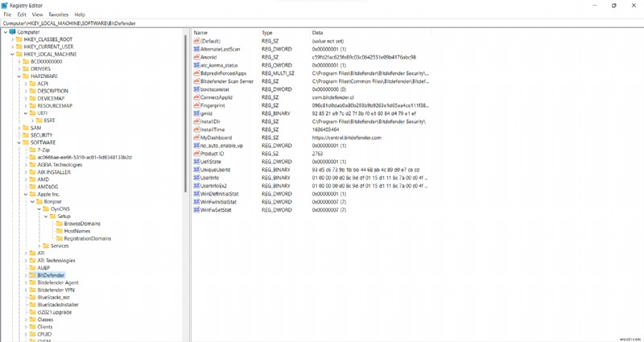This screenshot has width=644, height=342.
Task: Select the HostNames key
Action: 76,231
